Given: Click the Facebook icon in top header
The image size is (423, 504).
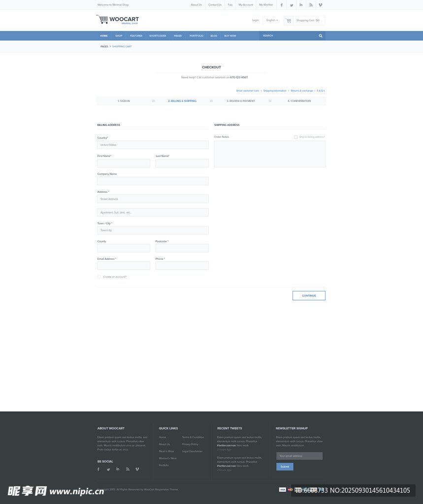Looking at the screenshot, I should pos(282,5).
